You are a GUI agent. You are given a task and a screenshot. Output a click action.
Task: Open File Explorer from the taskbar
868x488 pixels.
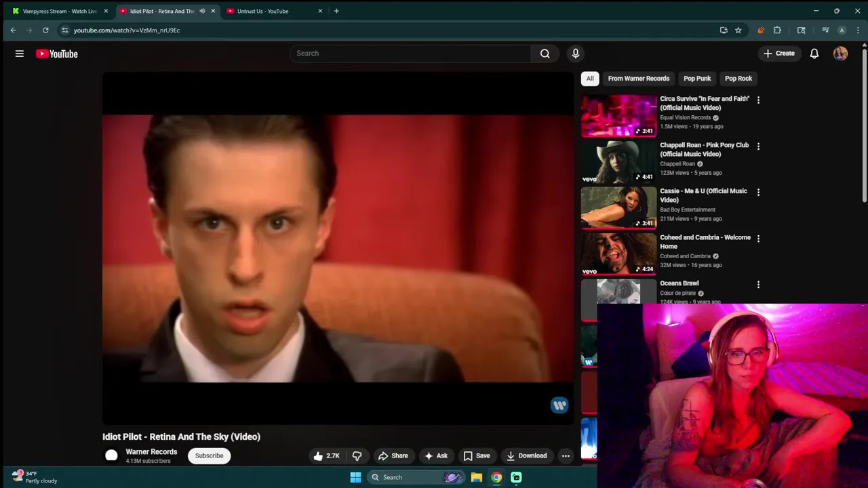click(477, 477)
